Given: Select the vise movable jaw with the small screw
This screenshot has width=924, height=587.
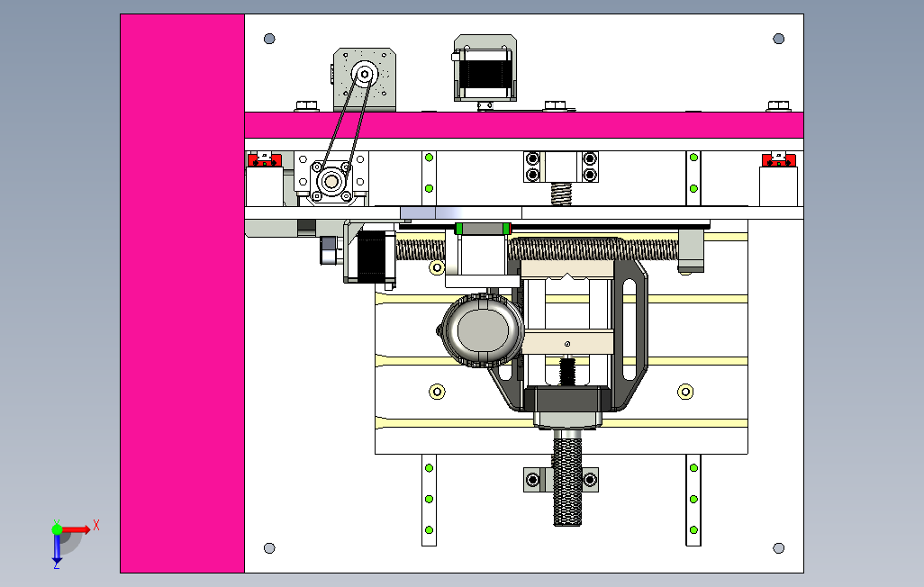Looking at the screenshot, I should [567, 343].
